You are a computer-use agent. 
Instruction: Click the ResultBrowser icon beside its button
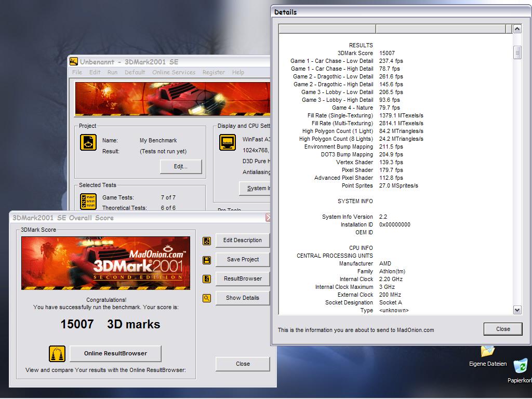(207, 279)
